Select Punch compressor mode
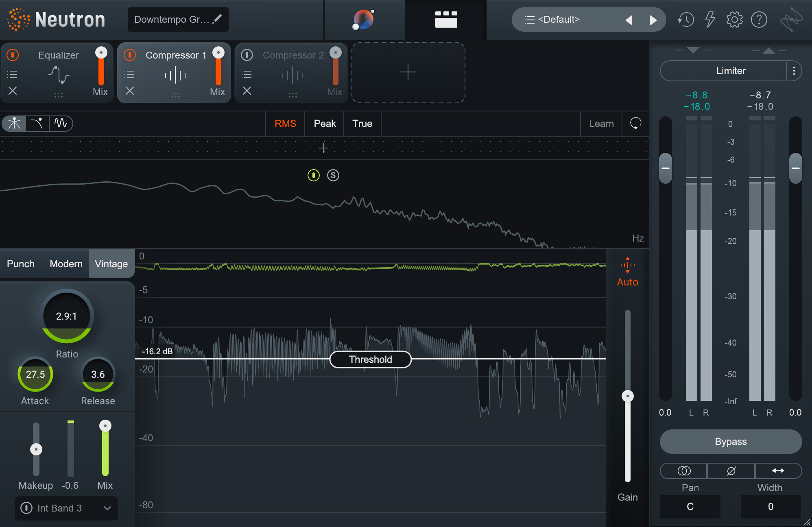This screenshot has width=812, height=527. coord(21,264)
